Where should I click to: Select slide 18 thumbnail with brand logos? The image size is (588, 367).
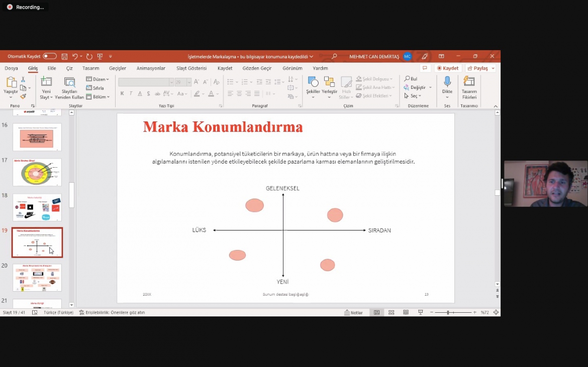coord(37,207)
